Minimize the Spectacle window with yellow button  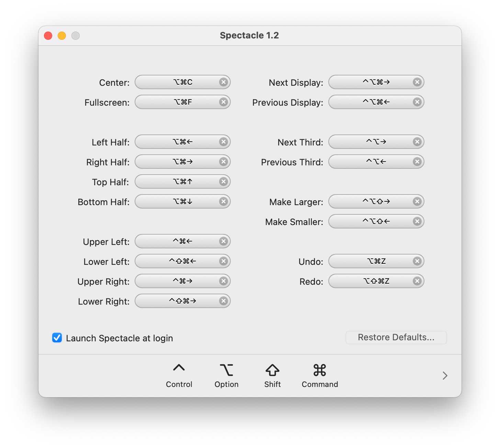pyautogui.click(x=62, y=36)
